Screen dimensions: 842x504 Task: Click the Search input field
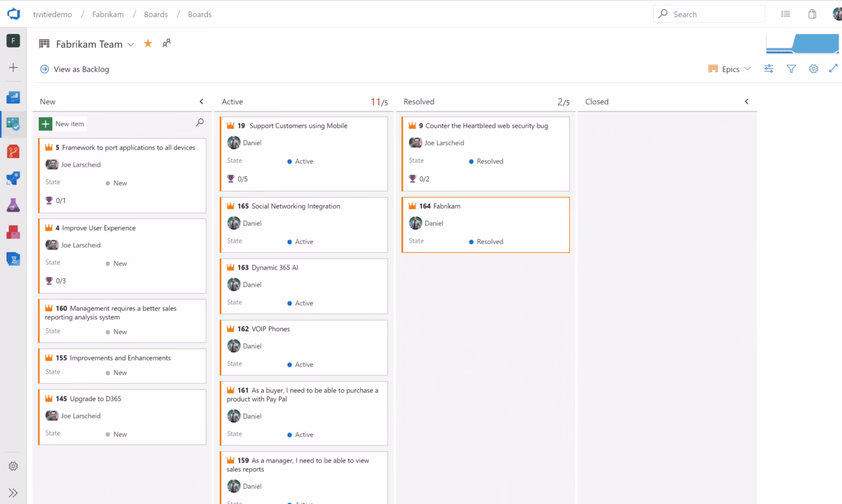coord(709,14)
